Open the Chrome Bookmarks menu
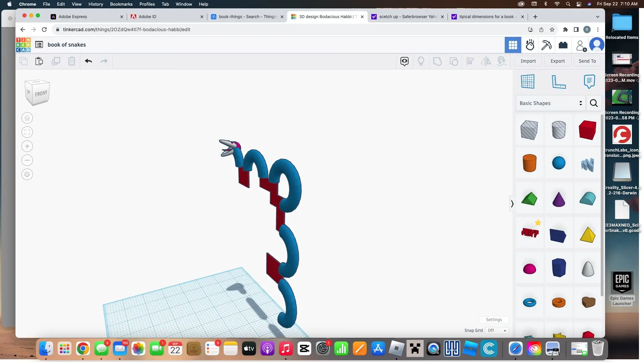 tap(121, 4)
